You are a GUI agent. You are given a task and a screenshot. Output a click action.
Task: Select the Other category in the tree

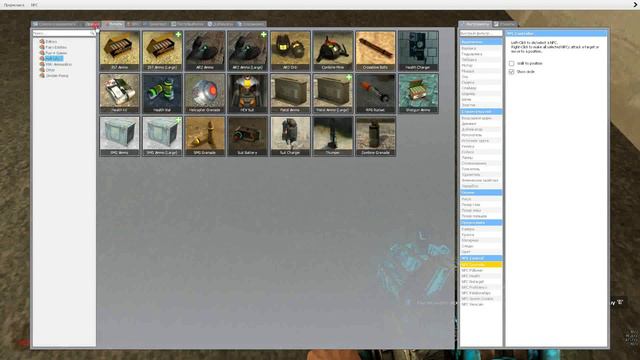(50, 70)
